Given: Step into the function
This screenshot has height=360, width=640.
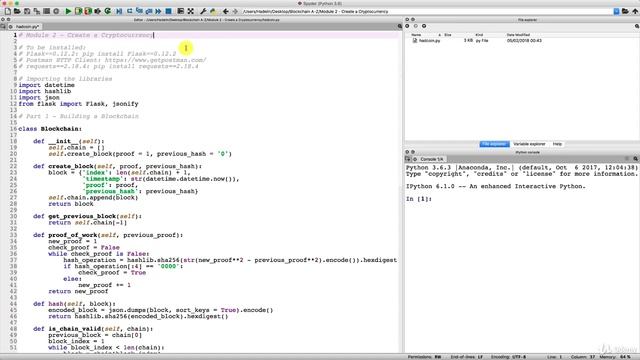Looking at the screenshot, I should [139, 11].
